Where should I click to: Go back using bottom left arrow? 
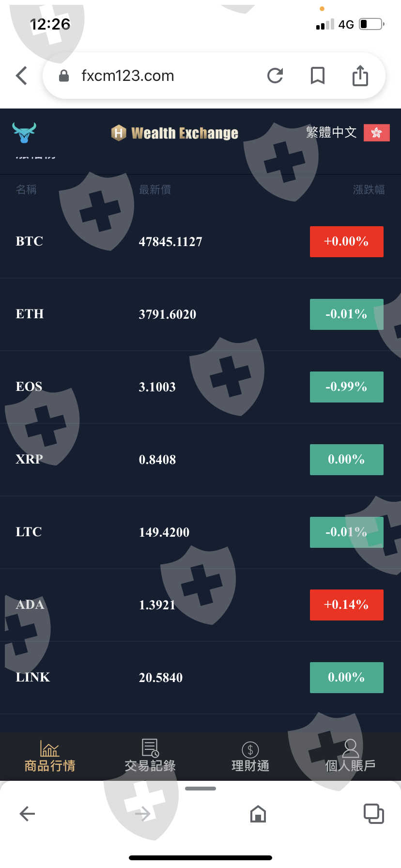[x=27, y=814]
